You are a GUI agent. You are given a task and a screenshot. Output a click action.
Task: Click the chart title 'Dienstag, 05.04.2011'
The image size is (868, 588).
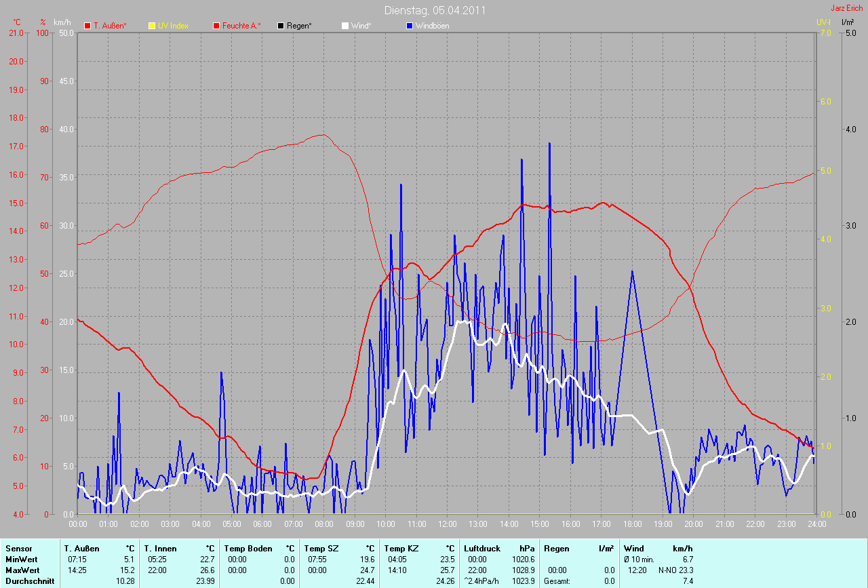coord(435,10)
